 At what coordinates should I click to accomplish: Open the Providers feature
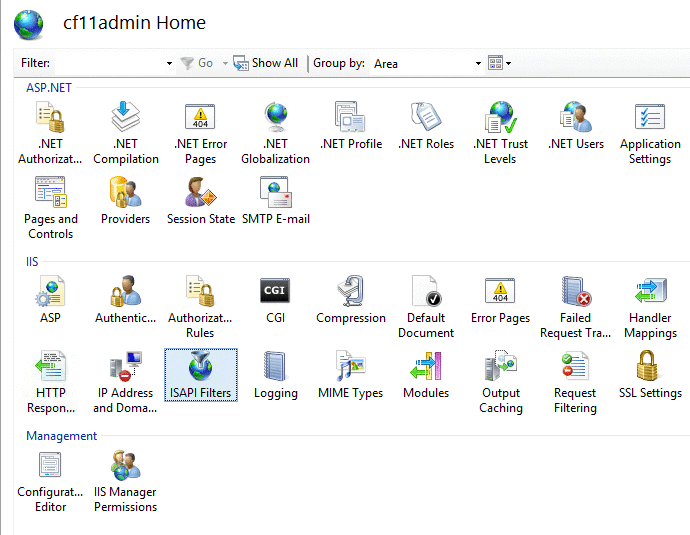(125, 201)
